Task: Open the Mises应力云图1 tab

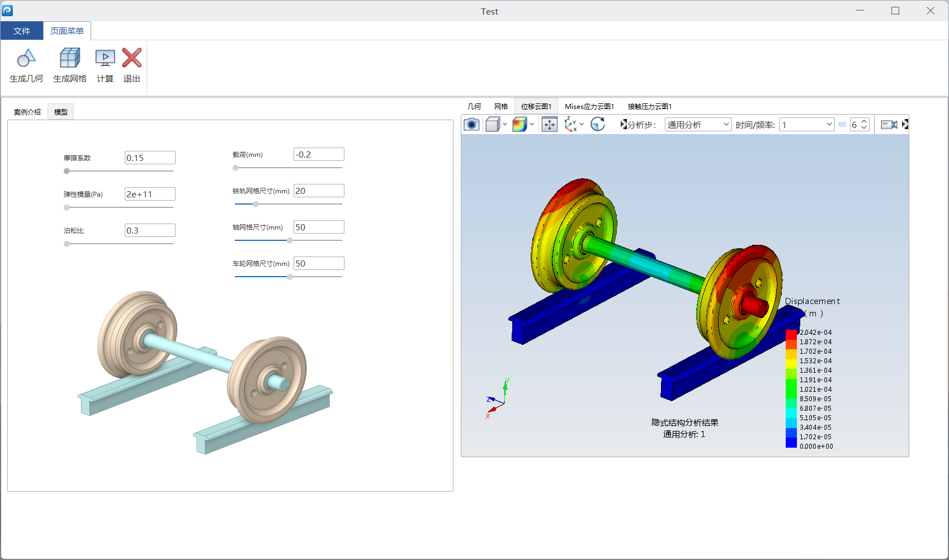Action: [x=589, y=106]
